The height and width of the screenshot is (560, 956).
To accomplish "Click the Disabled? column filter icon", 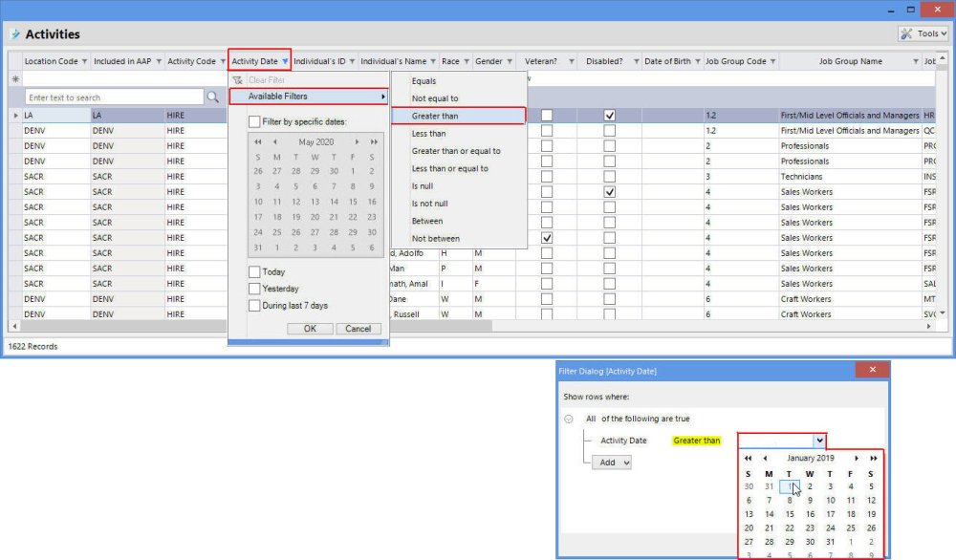I will pos(636,61).
